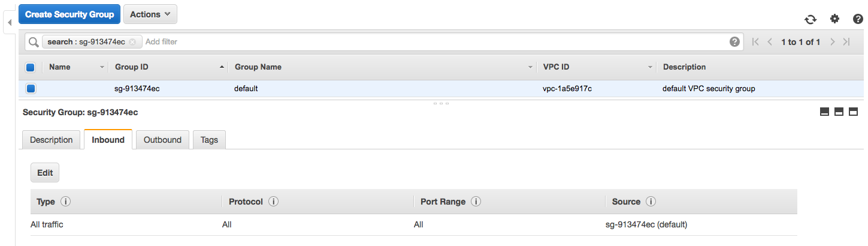Switch to the Outbound tab
The image size is (868, 246).
tap(162, 140)
